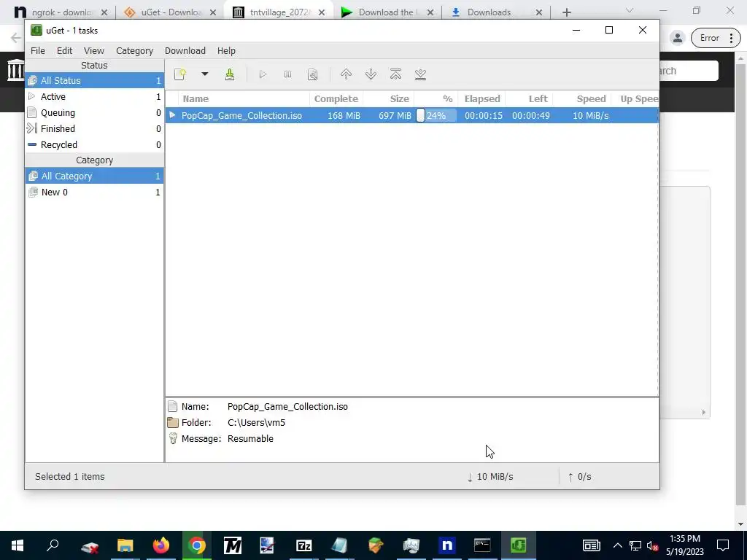Click the Set Runnable play icon
Image resolution: width=747 pixels, height=560 pixels.
[263, 74]
